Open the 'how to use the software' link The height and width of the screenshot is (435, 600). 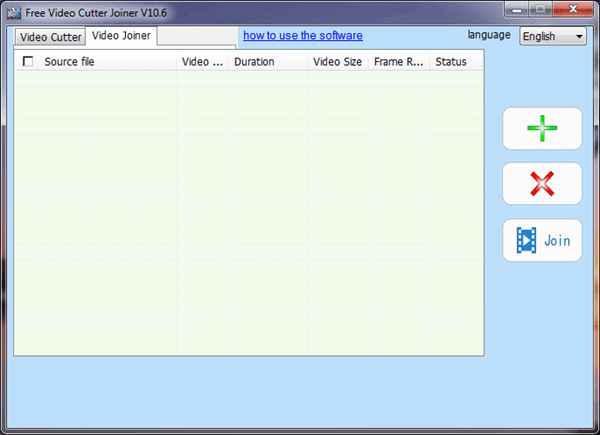(302, 36)
